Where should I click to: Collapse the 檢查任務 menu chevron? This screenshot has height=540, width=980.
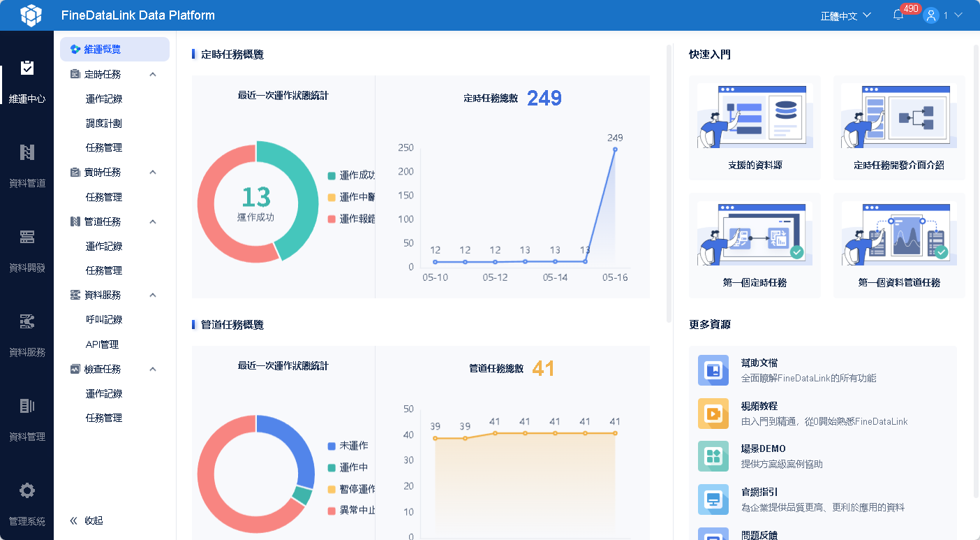[153, 369]
